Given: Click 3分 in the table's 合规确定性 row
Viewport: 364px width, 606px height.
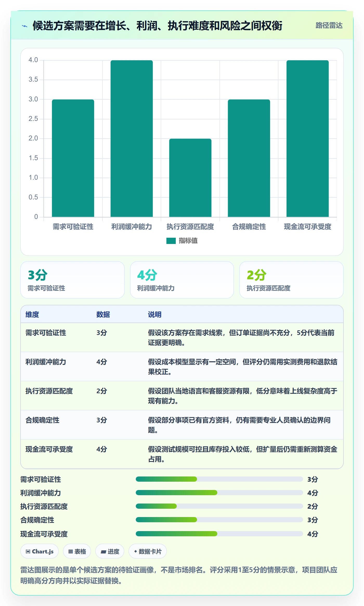Looking at the screenshot, I should click(x=102, y=420).
